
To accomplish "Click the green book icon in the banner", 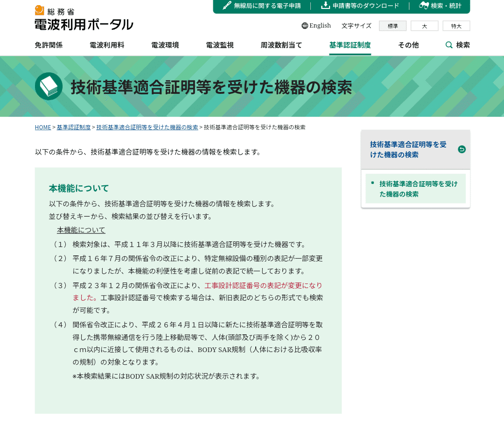I will pos(49,86).
